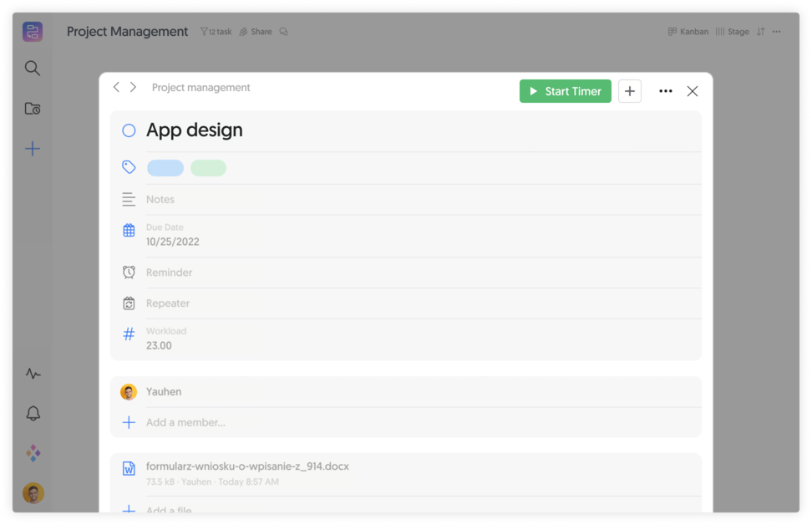Open search from the left sidebar

(32, 69)
